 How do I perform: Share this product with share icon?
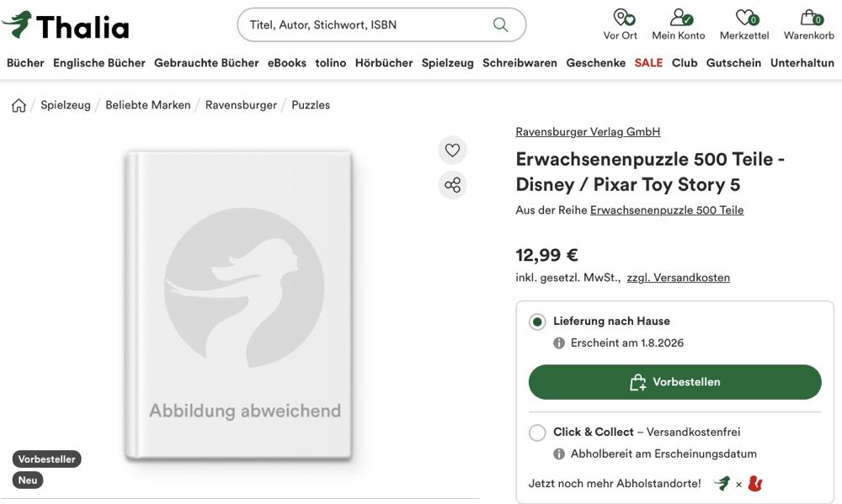click(x=452, y=185)
